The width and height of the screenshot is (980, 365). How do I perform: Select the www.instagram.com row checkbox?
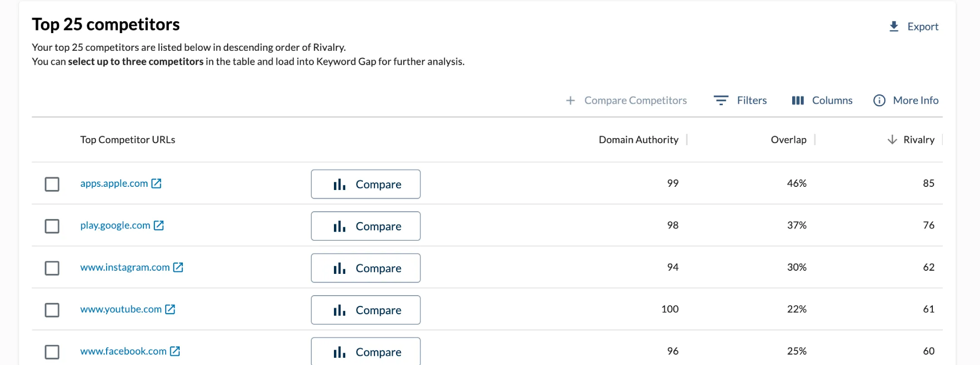click(x=52, y=268)
